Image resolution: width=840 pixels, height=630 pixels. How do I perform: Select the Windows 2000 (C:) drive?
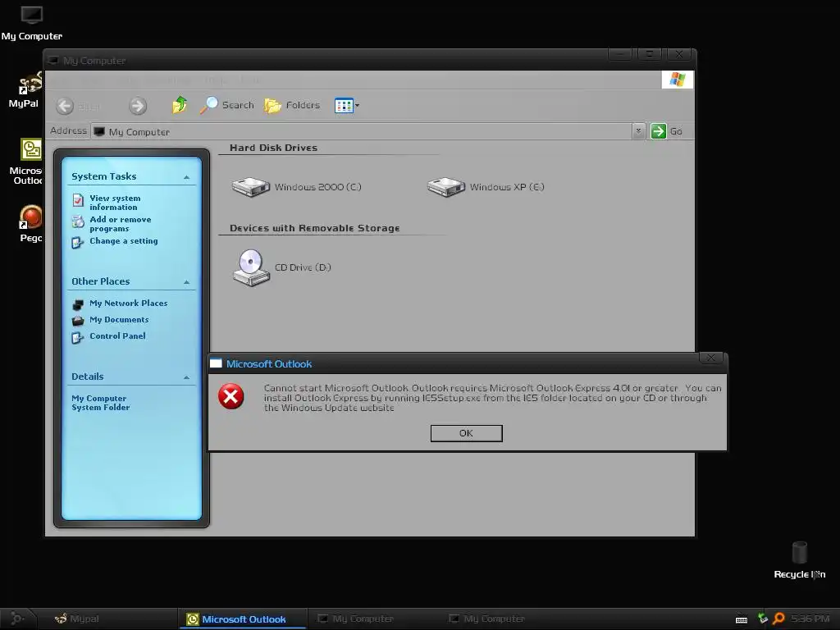click(x=297, y=187)
